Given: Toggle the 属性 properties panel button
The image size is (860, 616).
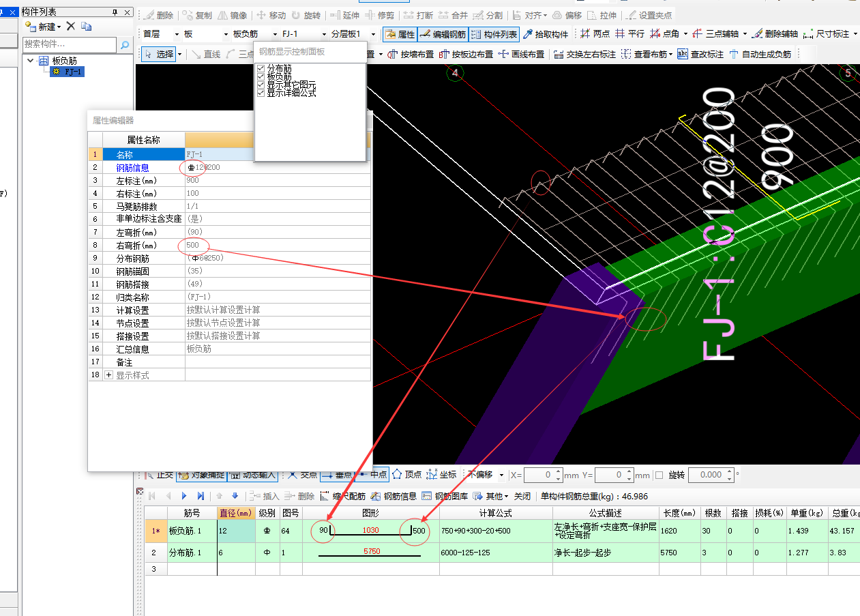Looking at the screenshot, I should point(400,34).
